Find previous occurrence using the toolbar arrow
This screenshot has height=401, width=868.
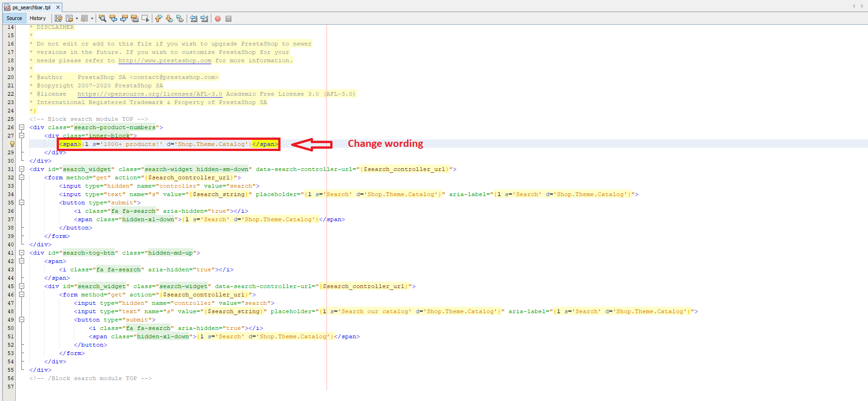point(113,19)
